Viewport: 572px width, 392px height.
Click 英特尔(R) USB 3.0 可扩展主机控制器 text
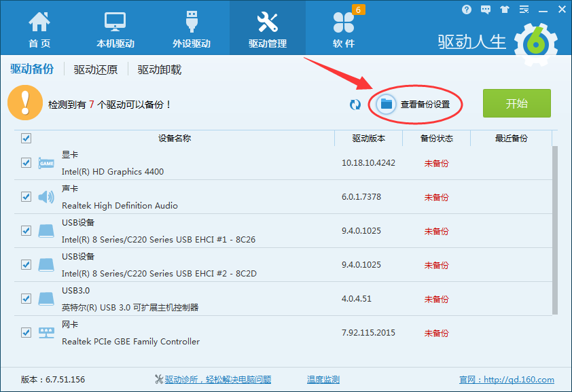[130, 307]
